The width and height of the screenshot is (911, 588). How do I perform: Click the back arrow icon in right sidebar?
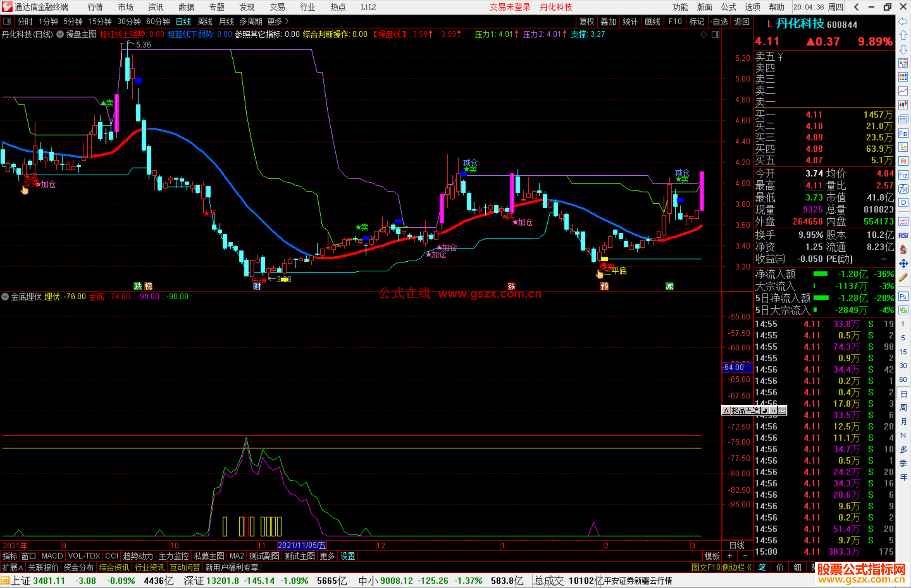pyautogui.click(x=903, y=21)
